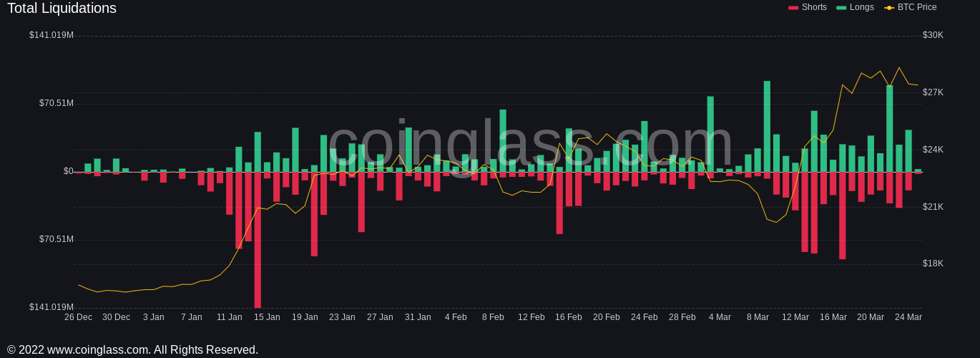
Task: Click the $30K right axis label
Action: click(933, 35)
